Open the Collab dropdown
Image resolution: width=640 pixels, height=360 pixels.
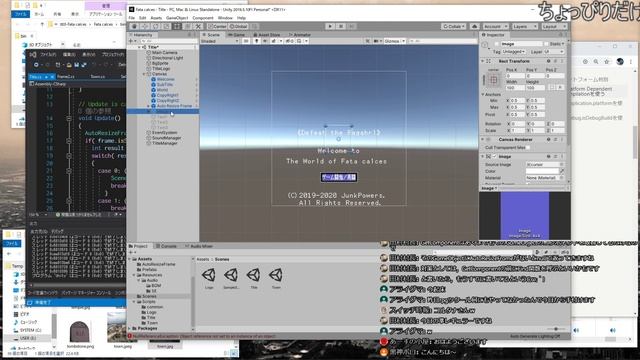(x=453, y=27)
